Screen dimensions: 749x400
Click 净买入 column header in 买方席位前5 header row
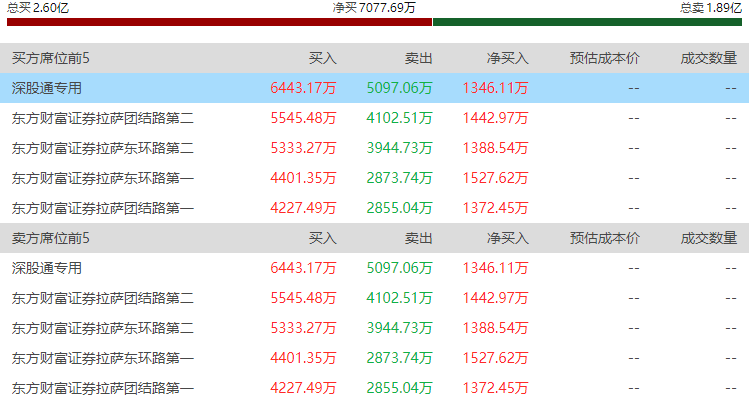507,58
